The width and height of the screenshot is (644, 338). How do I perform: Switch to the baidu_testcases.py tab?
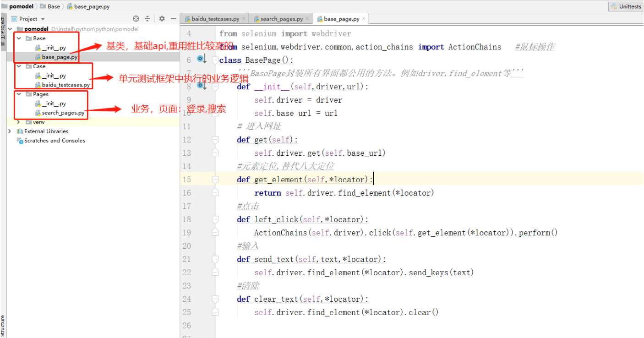click(214, 19)
